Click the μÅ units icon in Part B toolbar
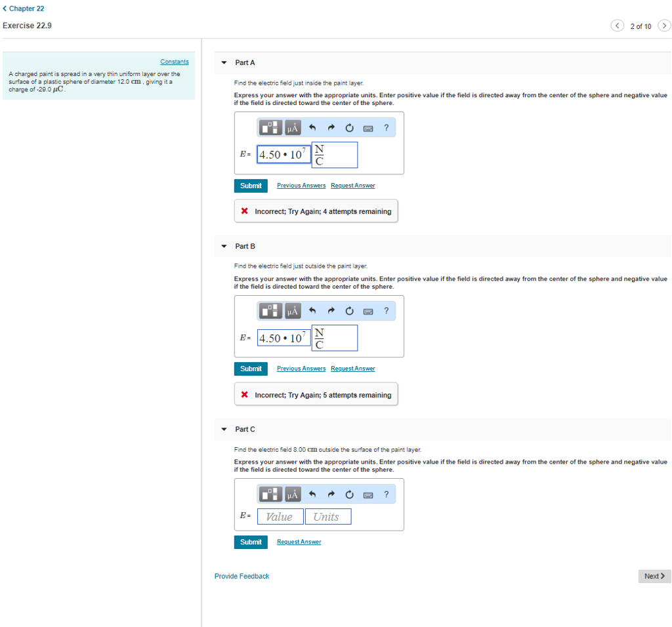Viewport: 672px width, 627px height. pyautogui.click(x=292, y=311)
